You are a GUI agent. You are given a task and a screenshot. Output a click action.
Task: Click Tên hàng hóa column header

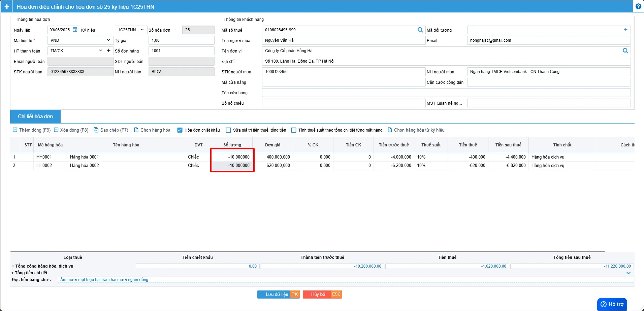(x=126, y=145)
